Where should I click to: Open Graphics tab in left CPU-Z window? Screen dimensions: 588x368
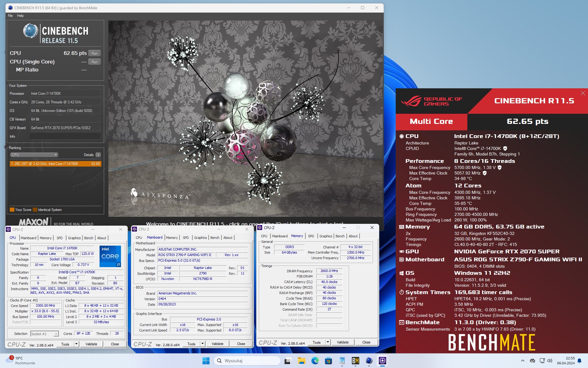(x=74, y=238)
